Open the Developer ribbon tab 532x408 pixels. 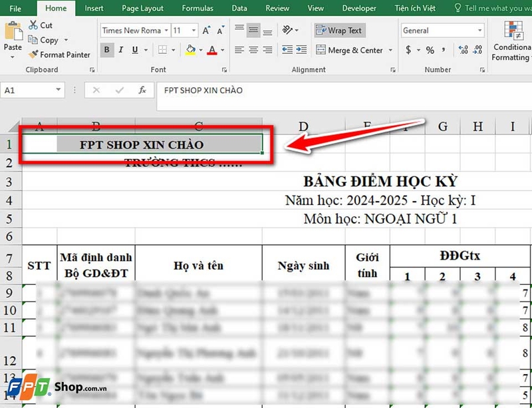pos(359,9)
